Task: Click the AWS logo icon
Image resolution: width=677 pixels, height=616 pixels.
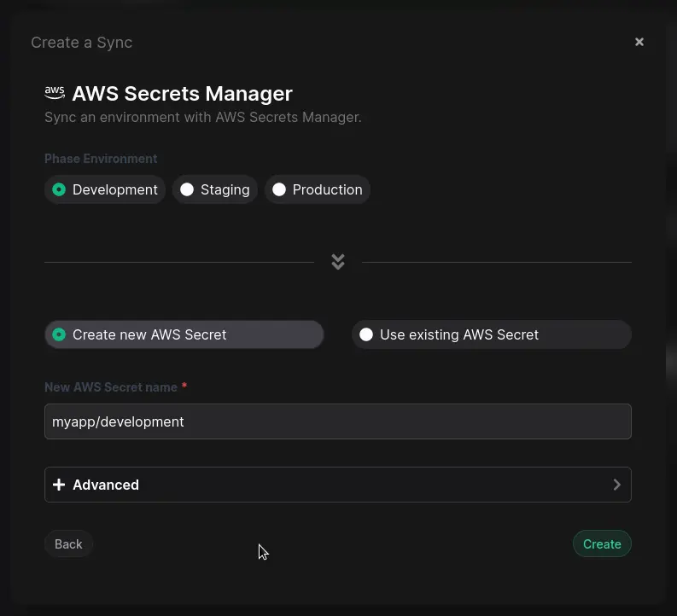Action: click(55, 93)
